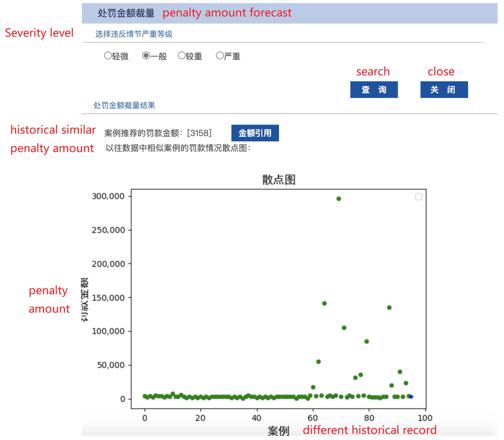Select the 轻微 severity radio button
Viewport: 504px width, 440px height.
[x=108, y=56]
